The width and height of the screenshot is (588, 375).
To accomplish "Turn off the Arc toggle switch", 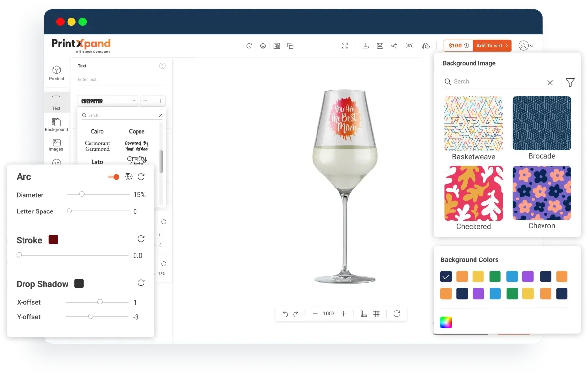I will pyautogui.click(x=113, y=177).
